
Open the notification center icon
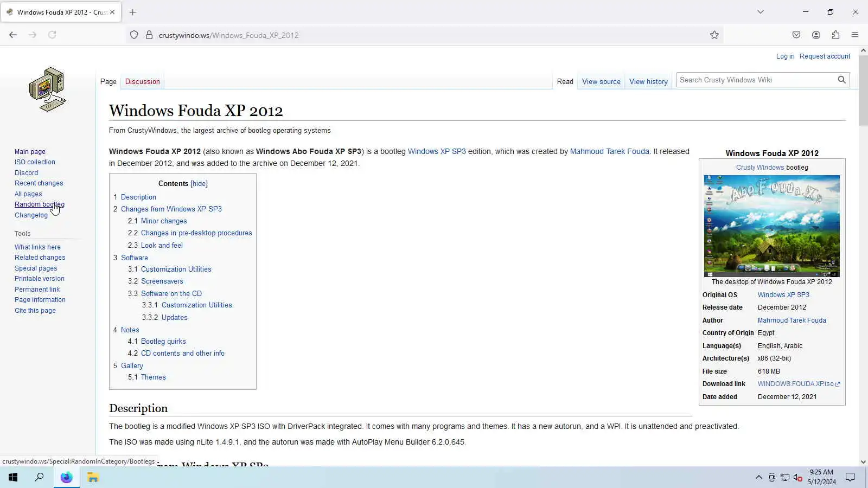click(x=850, y=477)
